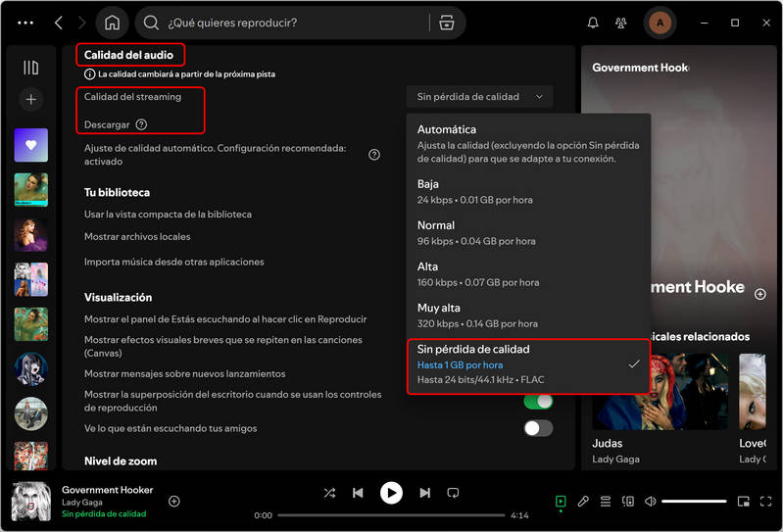Viewport: 783px width, 532px height.
Task: Open the Browse icon in search bar
Action: (x=447, y=23)
